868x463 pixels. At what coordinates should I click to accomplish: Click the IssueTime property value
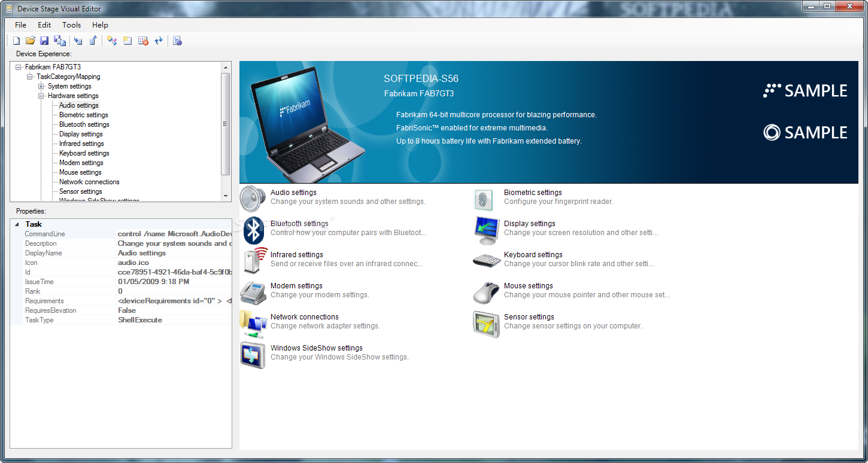pyautogui.click(x=174, y=282)
